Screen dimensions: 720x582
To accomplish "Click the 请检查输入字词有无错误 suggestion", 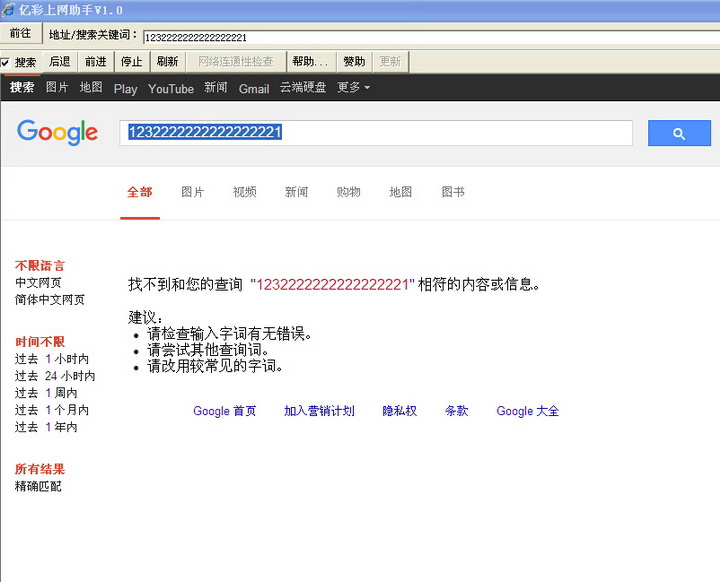I will [229, 333].
